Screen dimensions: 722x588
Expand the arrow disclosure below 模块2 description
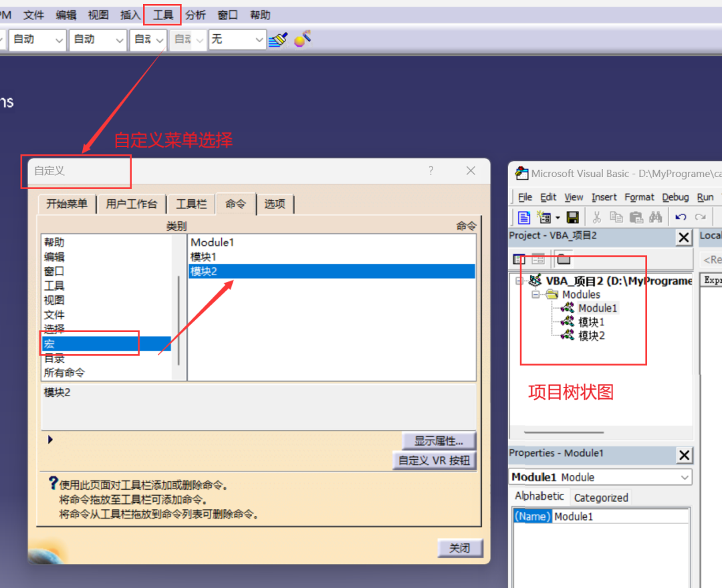pos(50,440)
